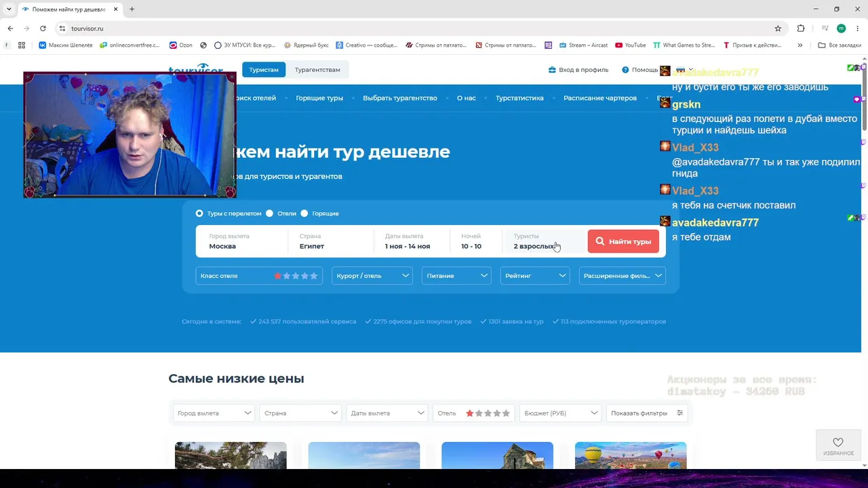The image size is (868, 488).
Task: Open the Все закладки folder
Action: pos(840,45)
